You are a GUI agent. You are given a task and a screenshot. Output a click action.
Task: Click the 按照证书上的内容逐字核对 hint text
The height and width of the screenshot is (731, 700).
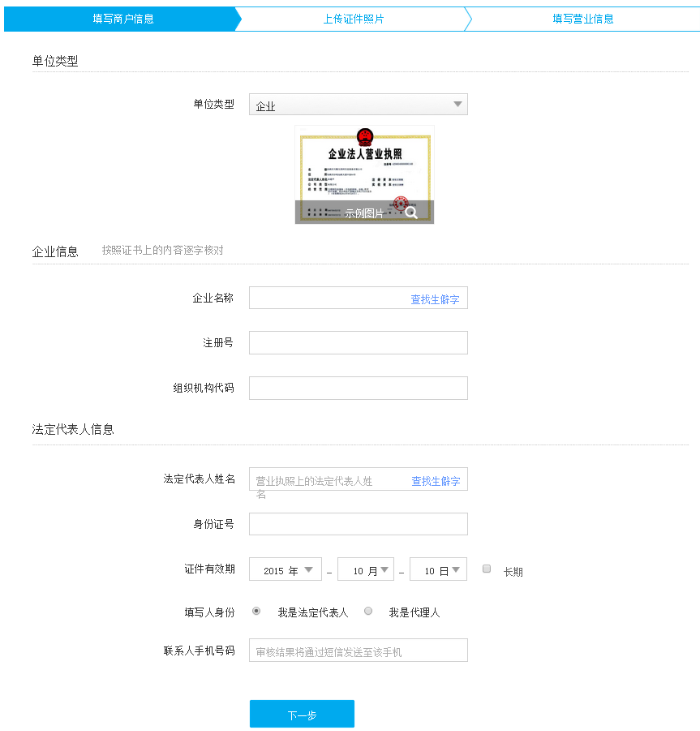[163, 250]
